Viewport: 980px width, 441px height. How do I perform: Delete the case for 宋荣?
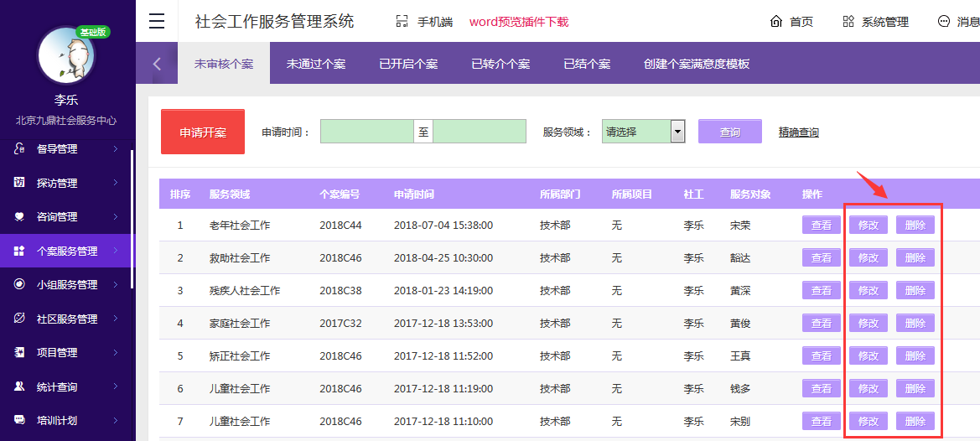[x=915, y=225]
